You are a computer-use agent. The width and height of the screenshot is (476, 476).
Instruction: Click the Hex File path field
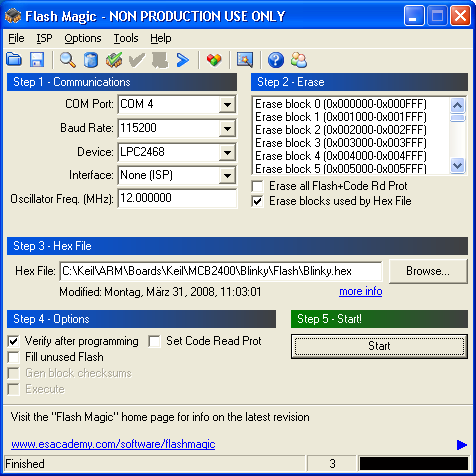pos(221,271)
